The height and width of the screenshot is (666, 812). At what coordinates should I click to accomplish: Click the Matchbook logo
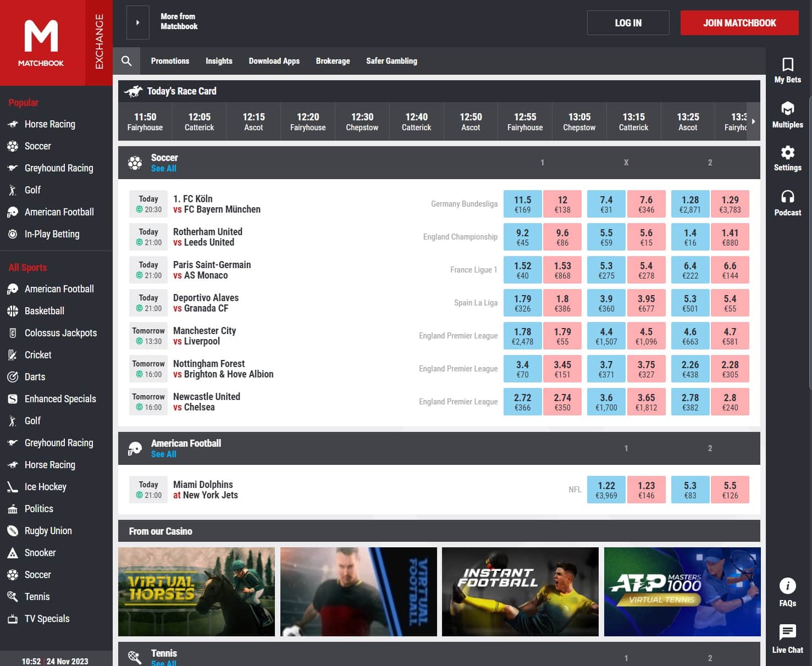41,43
